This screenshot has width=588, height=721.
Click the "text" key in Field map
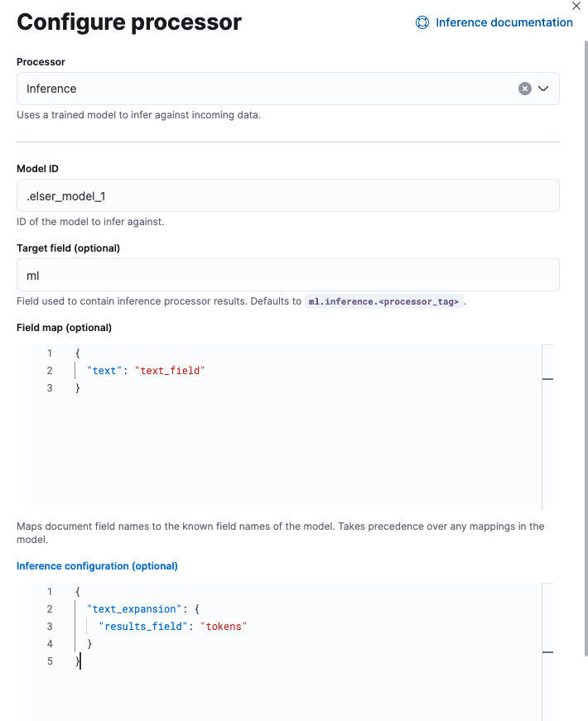[104, 370]
